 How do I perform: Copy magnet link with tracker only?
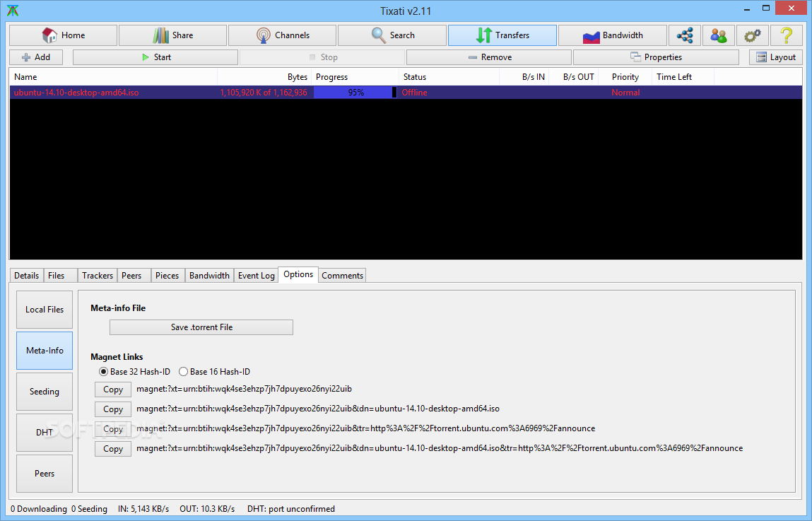[x=113, y=429]
